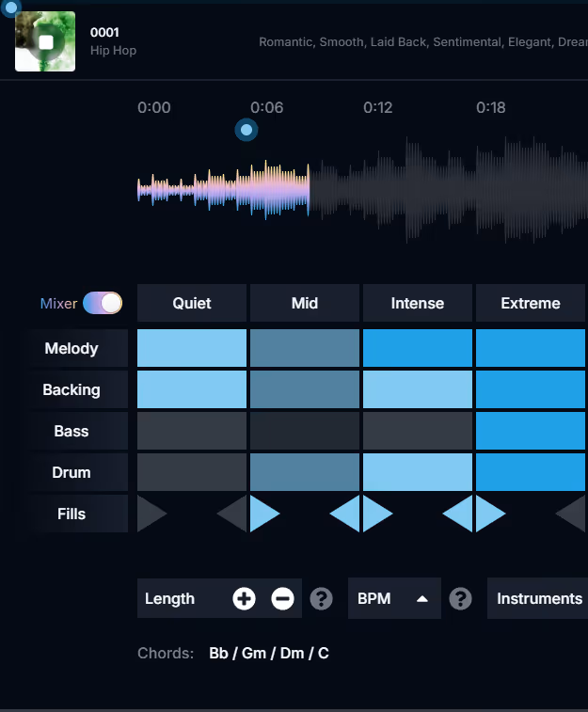Toggle Drum cell in Mid column
588x712 pixels.
click(305, 472)
